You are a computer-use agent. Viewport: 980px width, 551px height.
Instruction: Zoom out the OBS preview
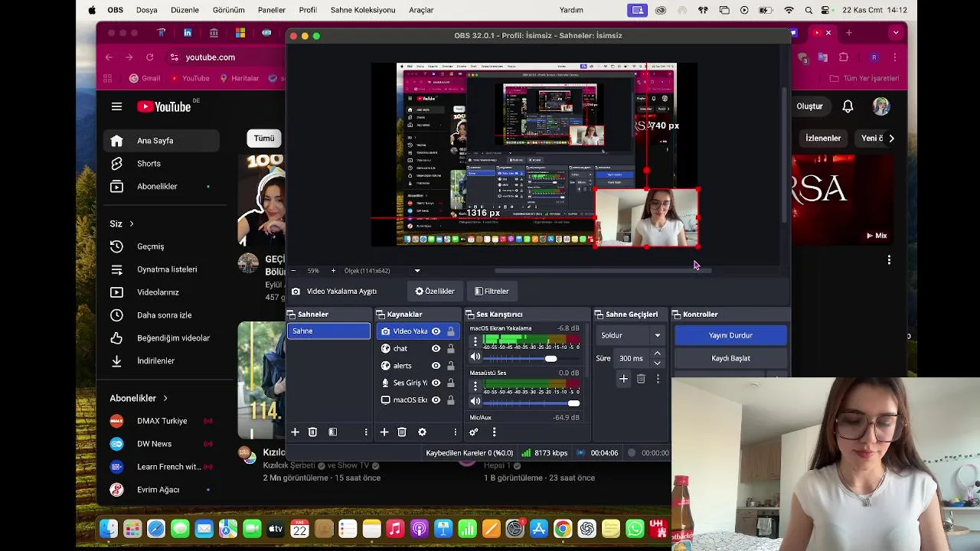click(293, 271)
